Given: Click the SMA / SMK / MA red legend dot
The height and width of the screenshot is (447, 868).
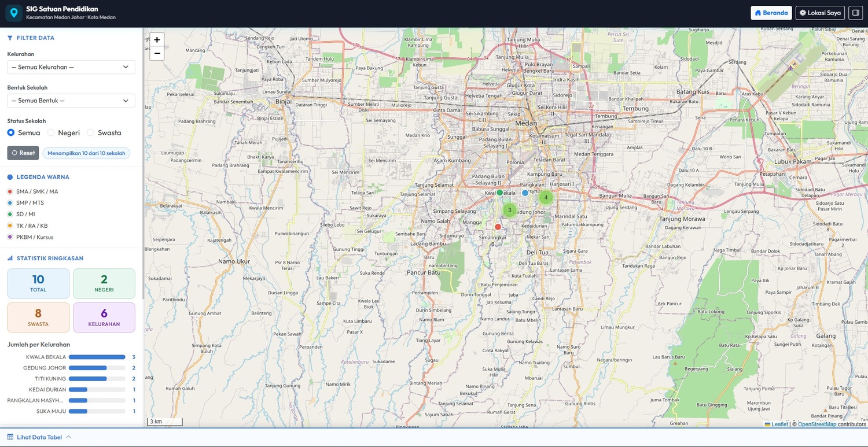Looking at the screenshot, I should point(10,191).
